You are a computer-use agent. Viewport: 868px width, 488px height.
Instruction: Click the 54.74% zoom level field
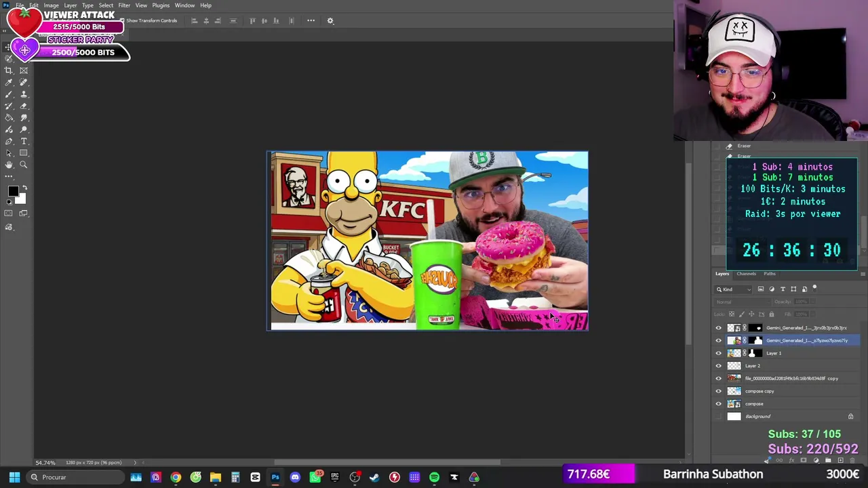(45, 463)
